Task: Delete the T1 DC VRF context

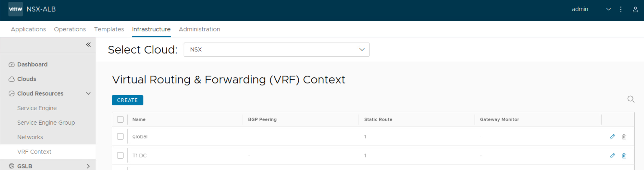Action: pyautogui.click(x=624, y=156)
